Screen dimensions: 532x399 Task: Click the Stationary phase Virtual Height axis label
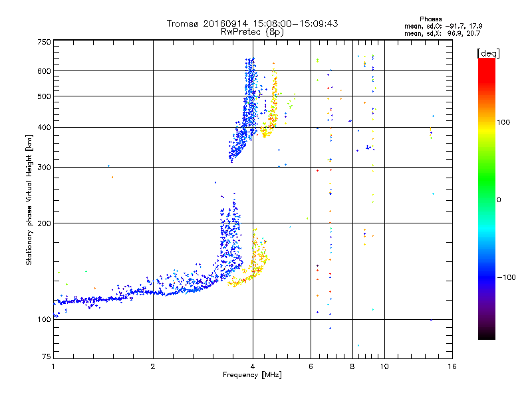(29, 199)
